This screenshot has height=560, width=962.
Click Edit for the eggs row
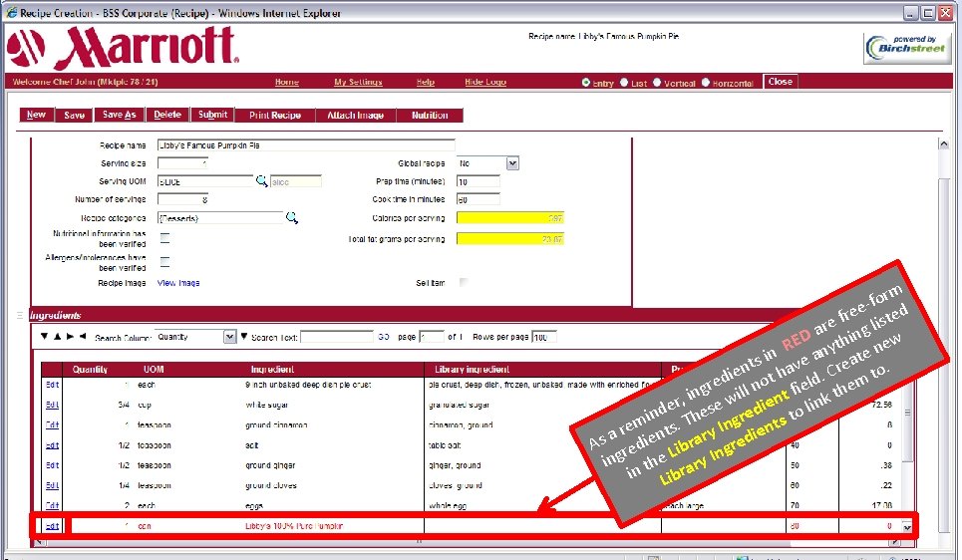tap(52, 505)
